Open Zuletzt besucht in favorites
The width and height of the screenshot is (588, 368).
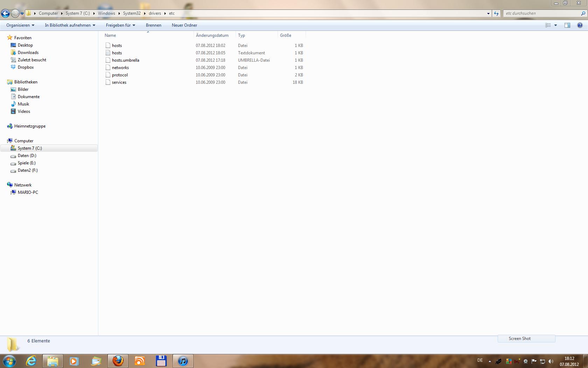32,60
